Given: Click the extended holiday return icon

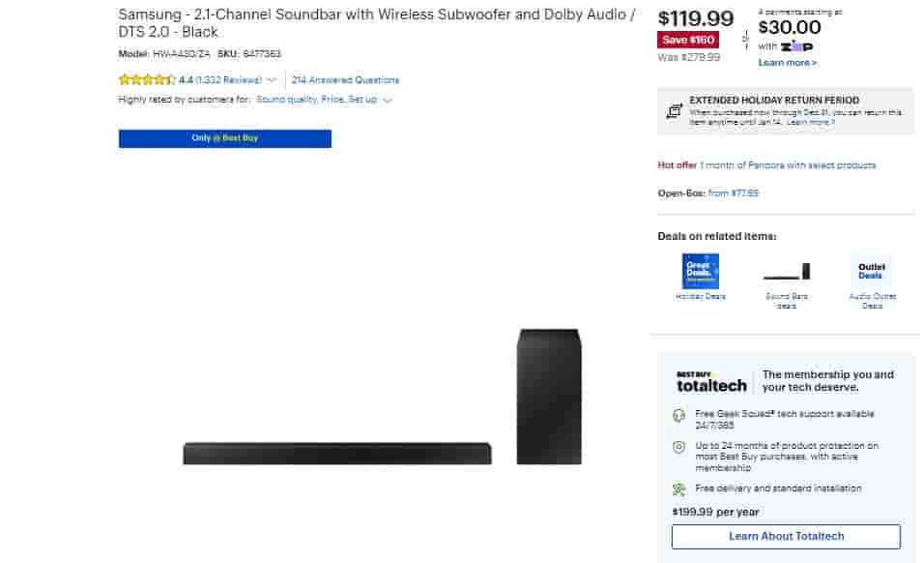Looking at the screenshot, I should [674, 111].
